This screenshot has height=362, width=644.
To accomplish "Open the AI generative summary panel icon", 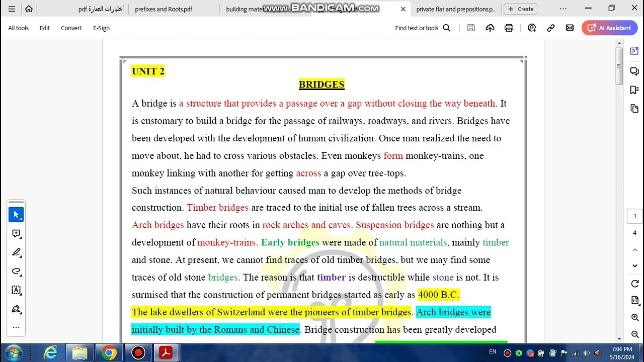I will (634, 51).
